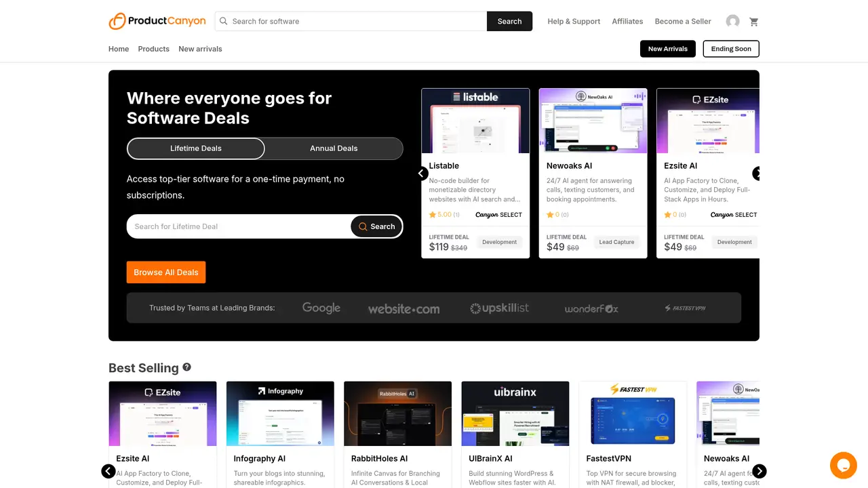
Task: Click the Lead Capture tag
Action: coord(617,242)
